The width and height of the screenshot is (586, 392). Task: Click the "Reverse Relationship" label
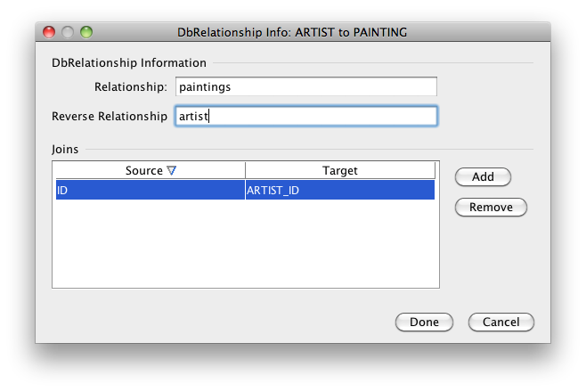click(x=110, y=117)
